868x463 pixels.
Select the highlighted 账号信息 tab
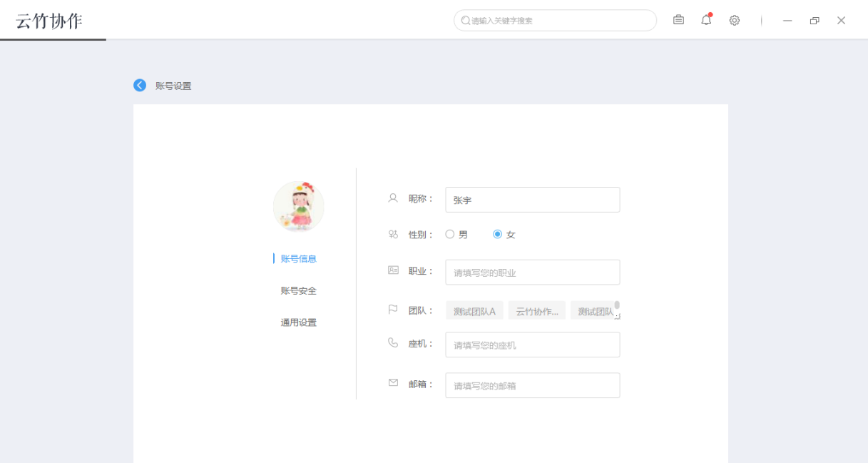tap(299, 258)
